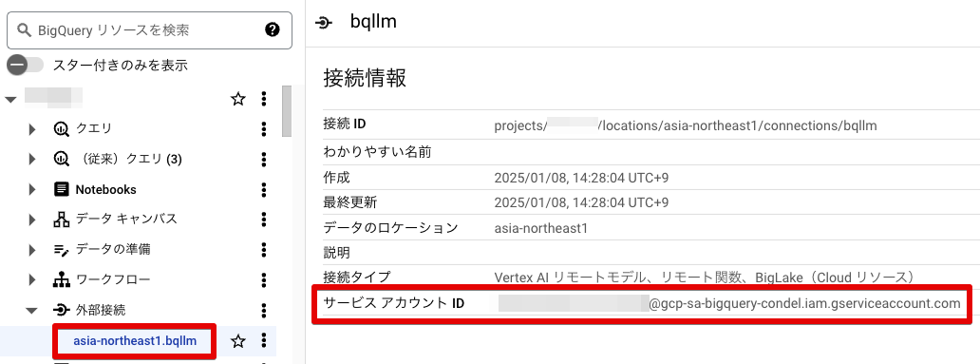Click the BigQuery リソースを検索 search field
Screen dimensions: 980x364
point(149,29)
